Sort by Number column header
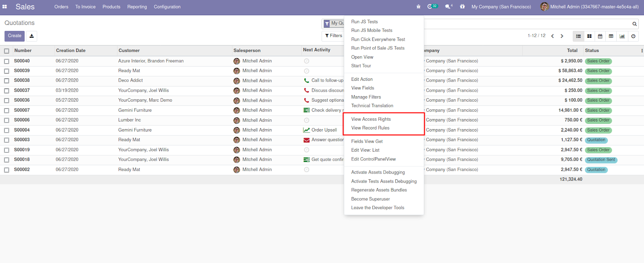 pos(23,51)
